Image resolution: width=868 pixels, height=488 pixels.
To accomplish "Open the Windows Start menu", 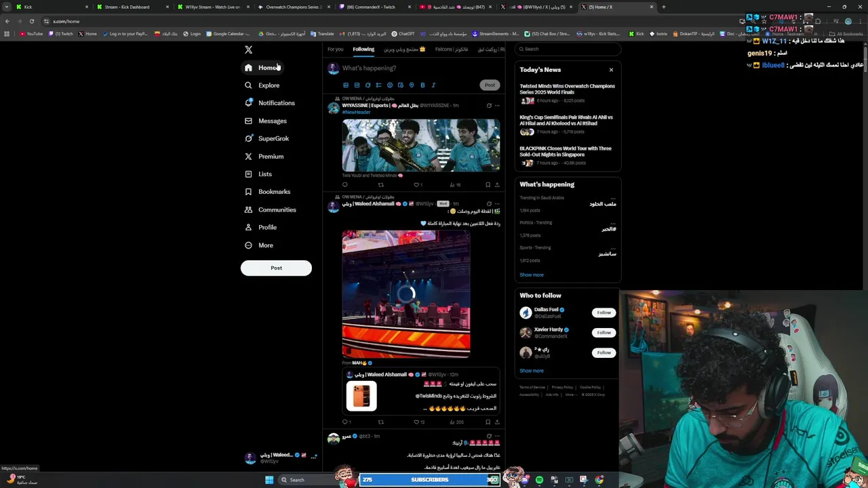I will click(x=269, y=480).
